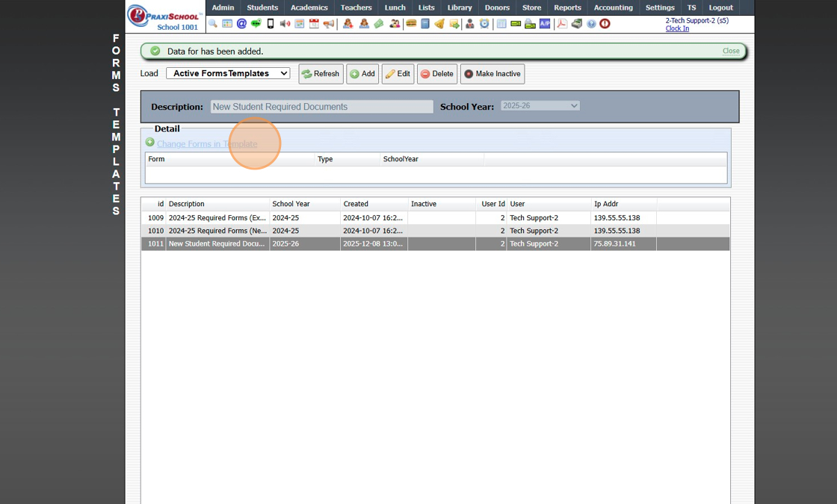The width and height of the screenshot is (837, 504).
Task: Click the magnifying glass search icon
Action: (212, 23)
